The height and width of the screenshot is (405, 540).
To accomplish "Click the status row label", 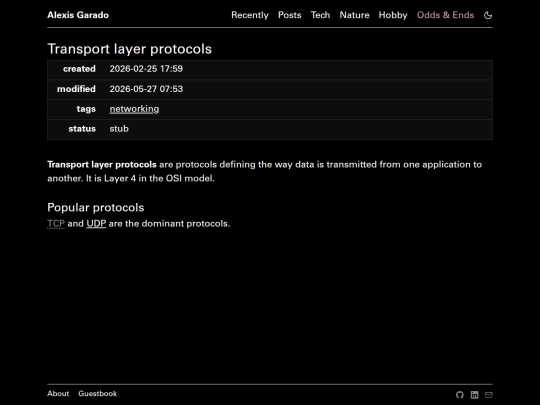I will [82, 129].
